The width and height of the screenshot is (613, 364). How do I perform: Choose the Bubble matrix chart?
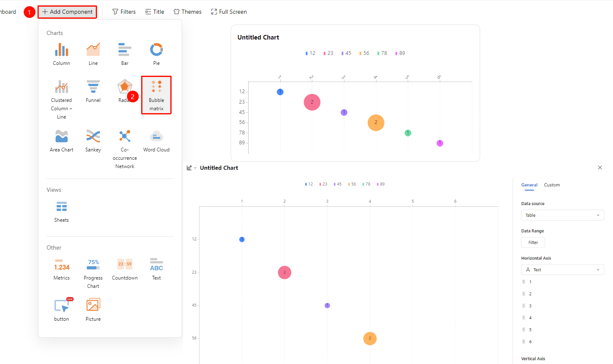(157, 95)
